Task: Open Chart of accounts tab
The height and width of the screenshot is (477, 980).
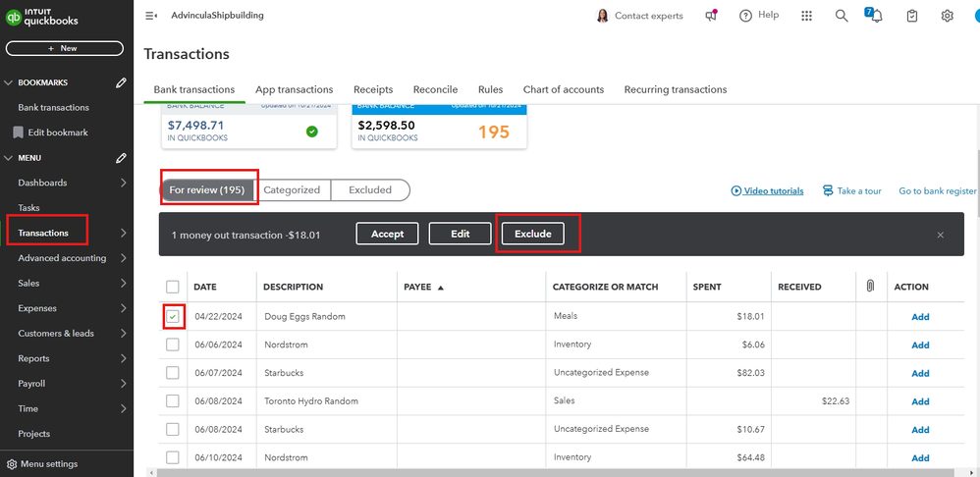Action: 564,89
